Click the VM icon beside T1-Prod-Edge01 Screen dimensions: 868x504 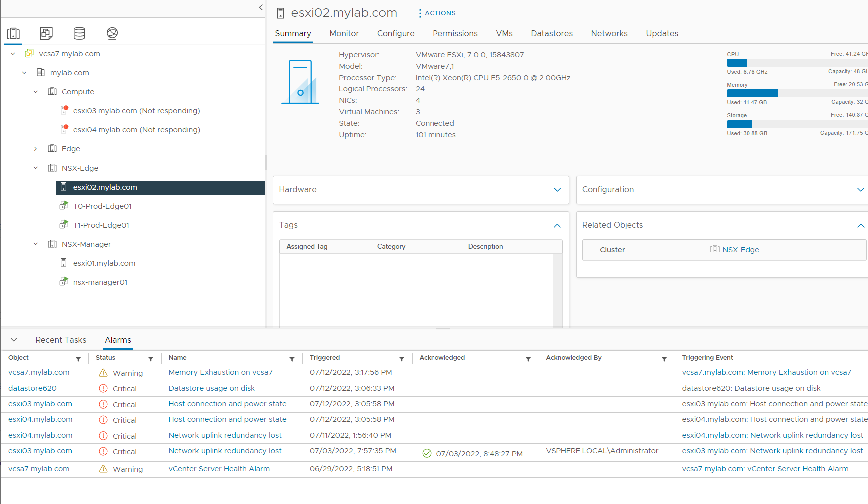coord(64,225)
